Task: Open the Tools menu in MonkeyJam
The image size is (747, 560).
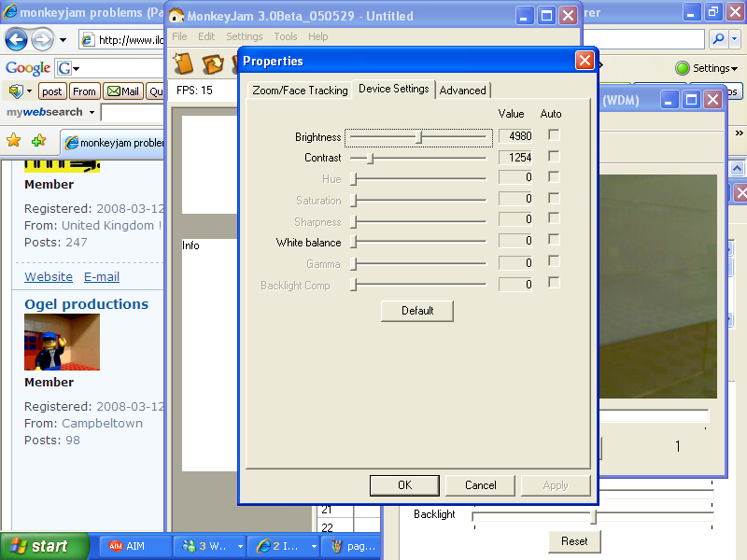Action: coord(286,35)
